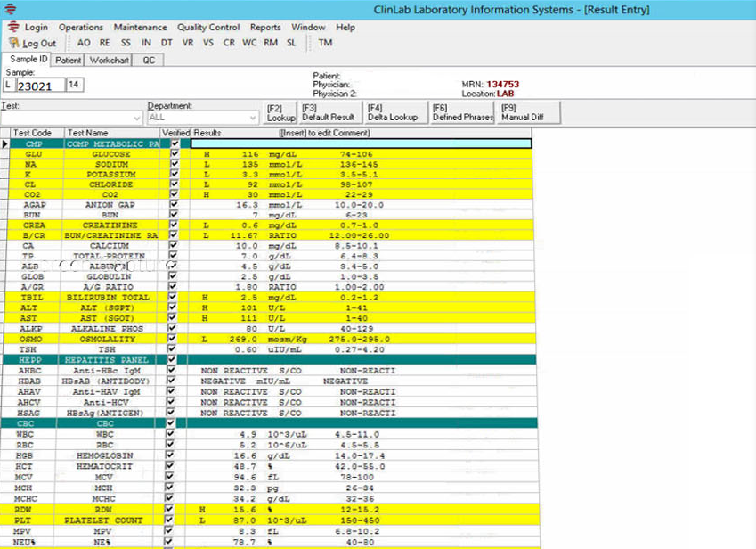The image size is (756, 549).
Task: Select the teal HEPATITIS PANEL header row
Action: pyautogui.click(x=270, y=360)
